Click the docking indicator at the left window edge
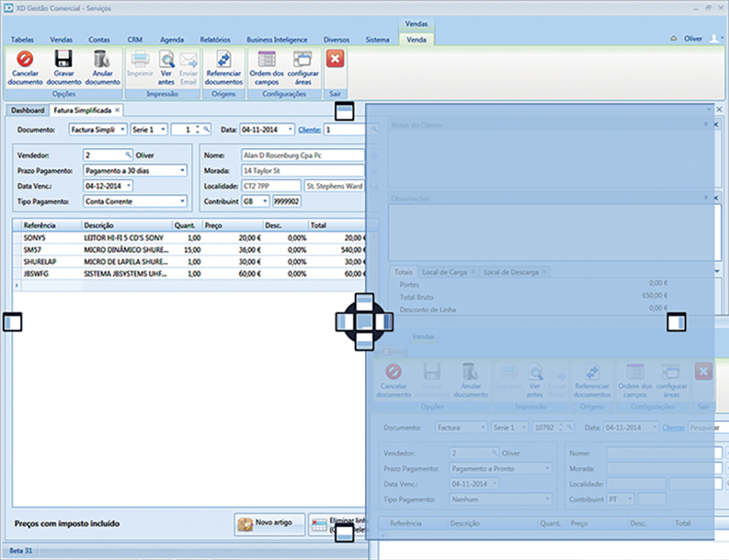Screen dimensions: 729x560 click(x=12, y=322)
